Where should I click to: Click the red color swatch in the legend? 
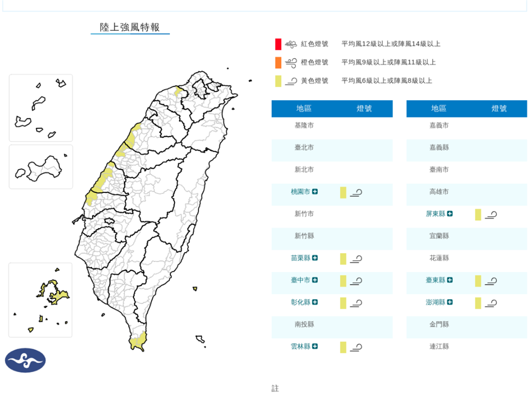coord(278,44)
